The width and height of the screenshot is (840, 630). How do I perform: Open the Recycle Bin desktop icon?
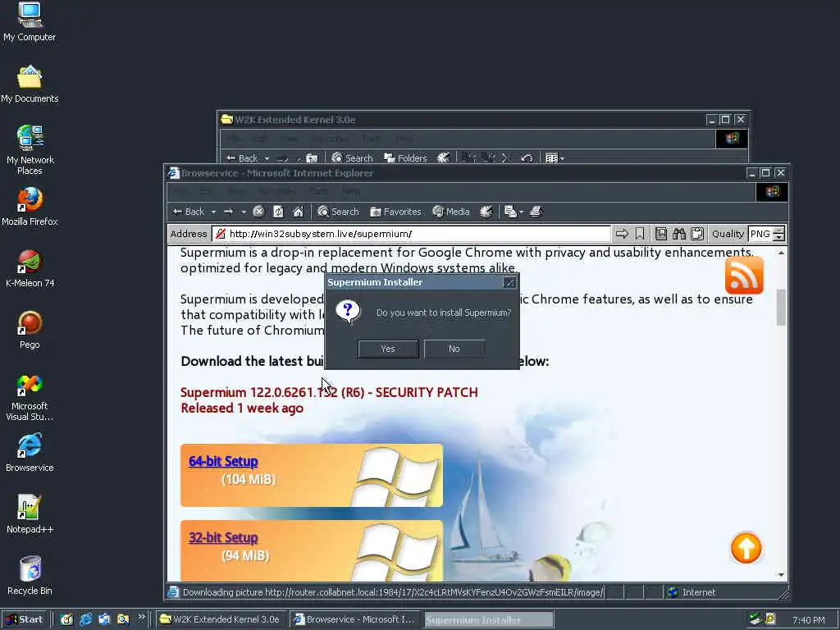point(30,575)
